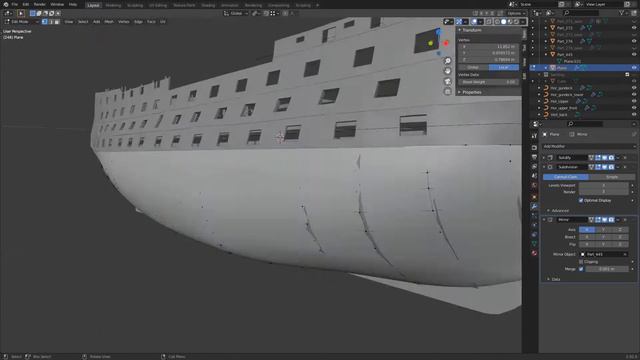Toggle the Mirror Merge checkbox
This screenshot has width=640, height=360.
coord(581,269)
